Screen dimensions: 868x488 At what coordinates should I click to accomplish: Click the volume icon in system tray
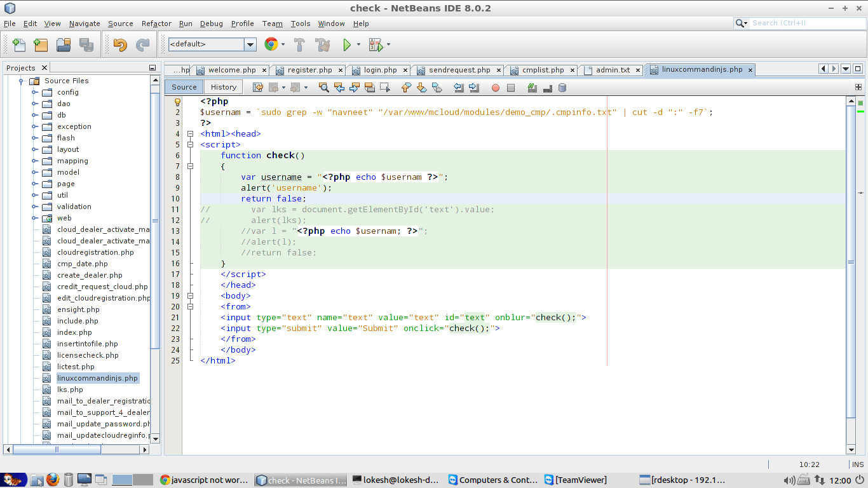pyautogui.click(x=789, y=480)
